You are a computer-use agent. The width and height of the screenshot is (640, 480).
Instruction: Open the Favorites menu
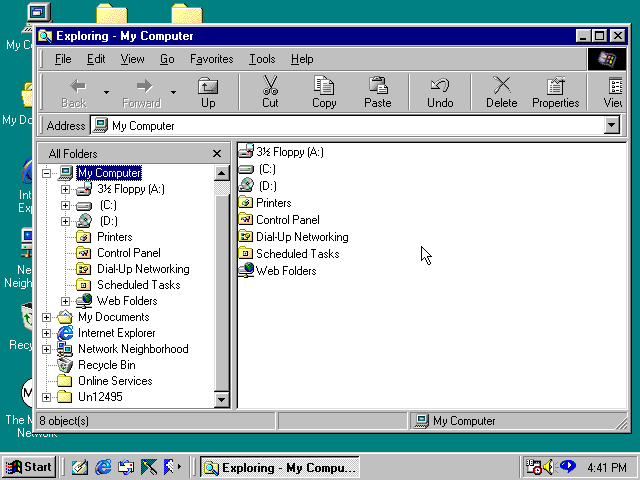211,59
